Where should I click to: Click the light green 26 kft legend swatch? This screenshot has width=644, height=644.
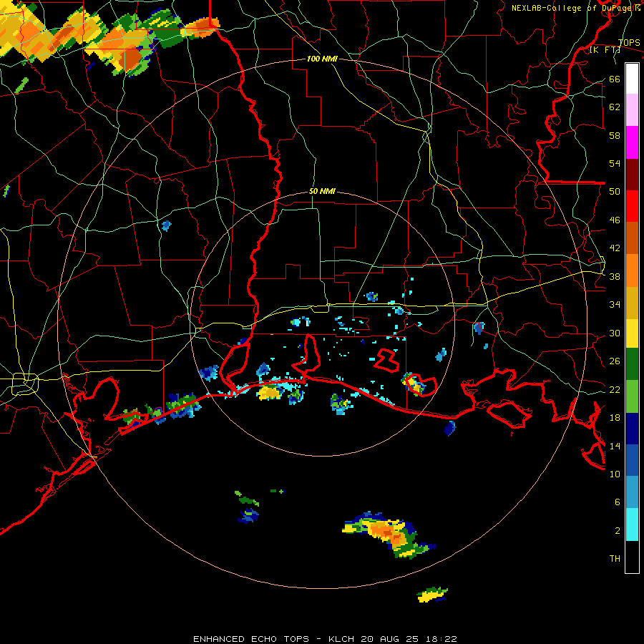tap(632, 396)
